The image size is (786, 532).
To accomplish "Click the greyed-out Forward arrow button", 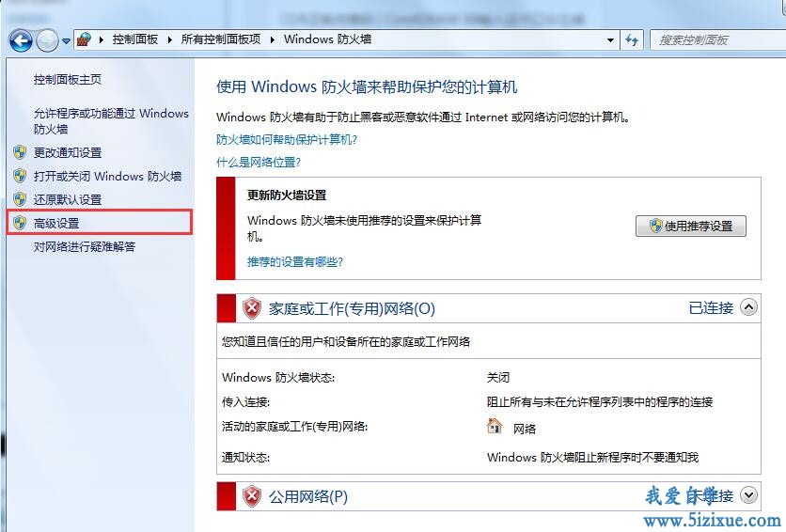I will [48, 40].
